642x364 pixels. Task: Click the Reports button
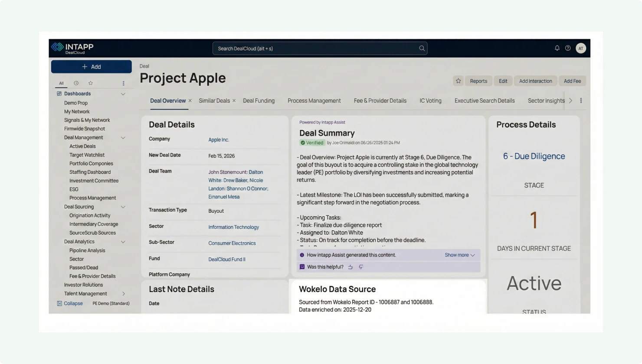pos(478,81)
